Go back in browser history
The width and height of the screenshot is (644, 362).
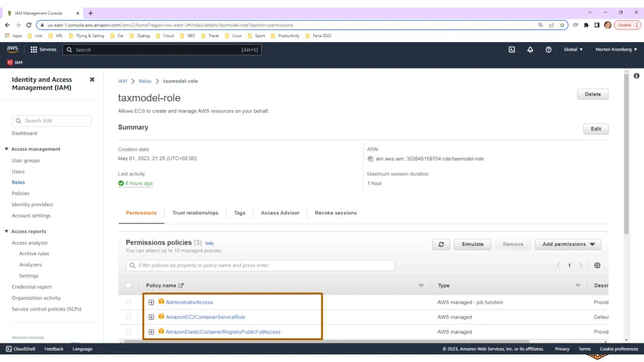click(8, 25)
